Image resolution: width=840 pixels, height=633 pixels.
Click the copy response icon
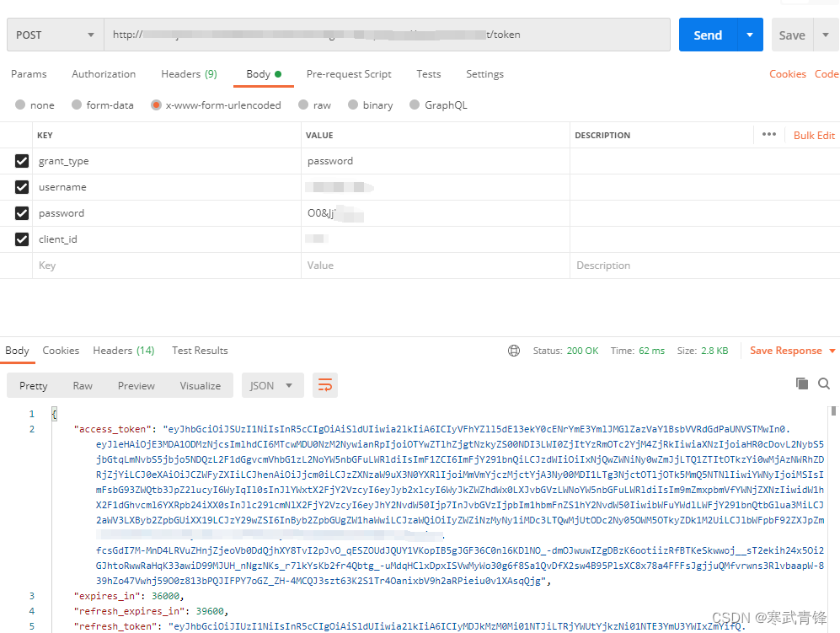coord(802,383)
